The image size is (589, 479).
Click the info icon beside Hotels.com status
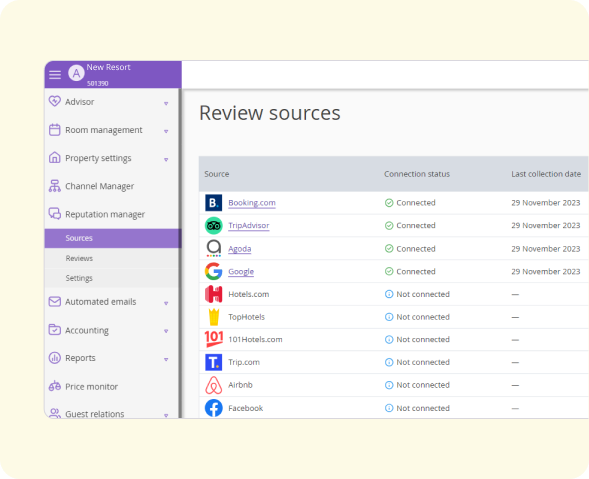[389, 294]
